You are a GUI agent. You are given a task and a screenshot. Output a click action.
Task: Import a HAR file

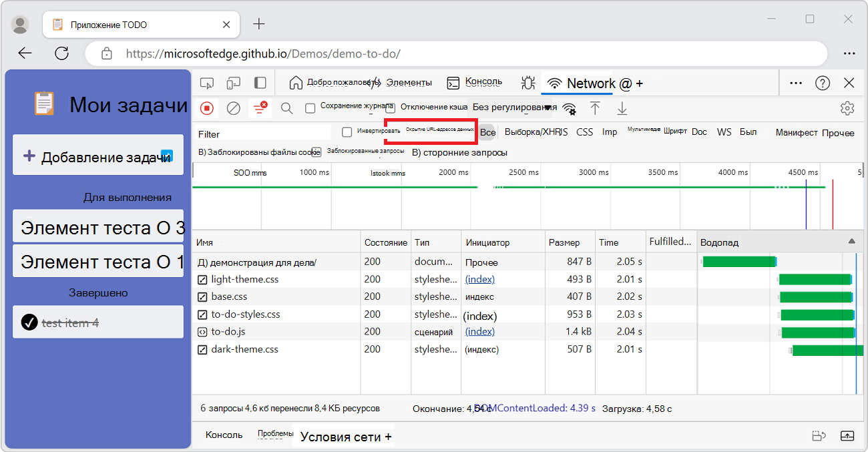tap(595, 107)
